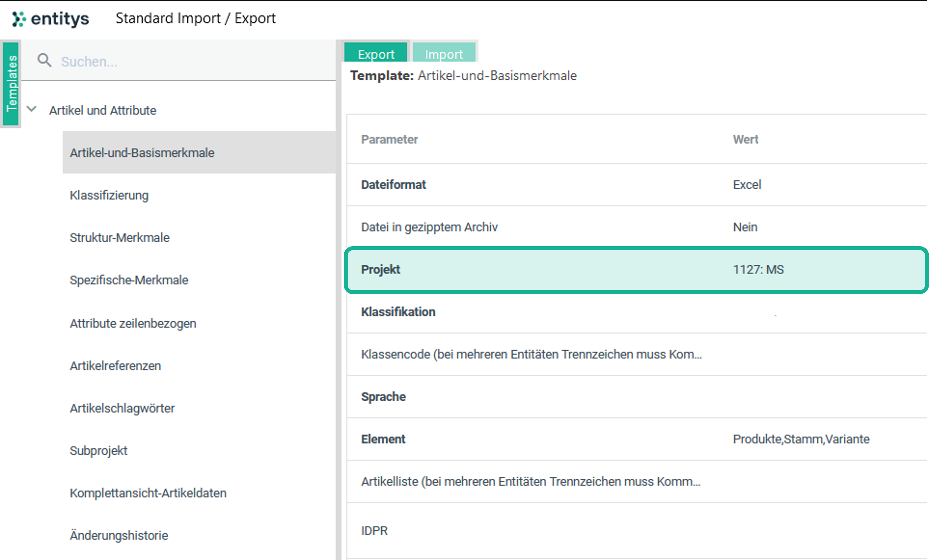
Task: Click the Klassencode parameter row
Action: click(x=637, y=354)
